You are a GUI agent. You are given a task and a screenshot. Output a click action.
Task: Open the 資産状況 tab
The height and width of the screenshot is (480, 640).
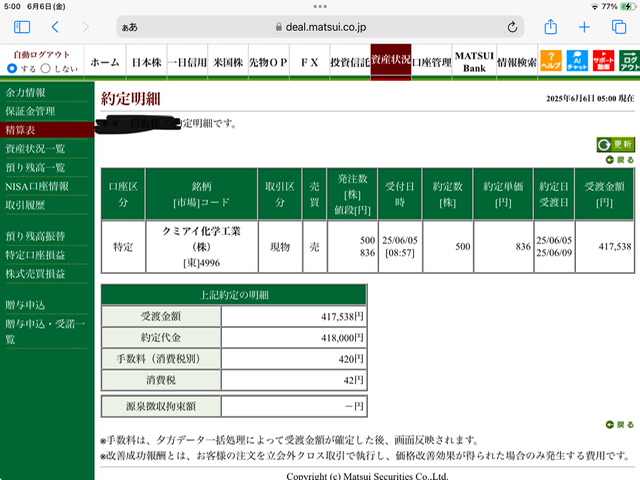click(391, 60)
